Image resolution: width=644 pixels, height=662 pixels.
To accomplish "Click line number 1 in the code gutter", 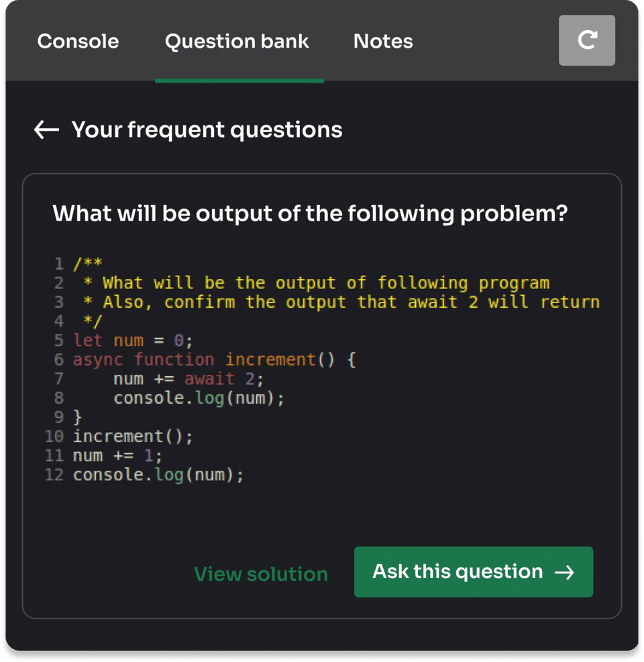I will [59, 264].
